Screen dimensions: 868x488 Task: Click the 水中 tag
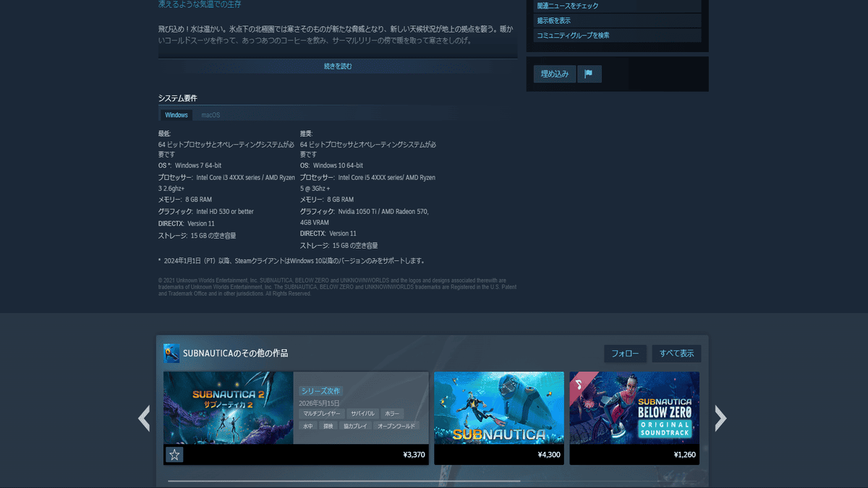(x=308, y=426)
